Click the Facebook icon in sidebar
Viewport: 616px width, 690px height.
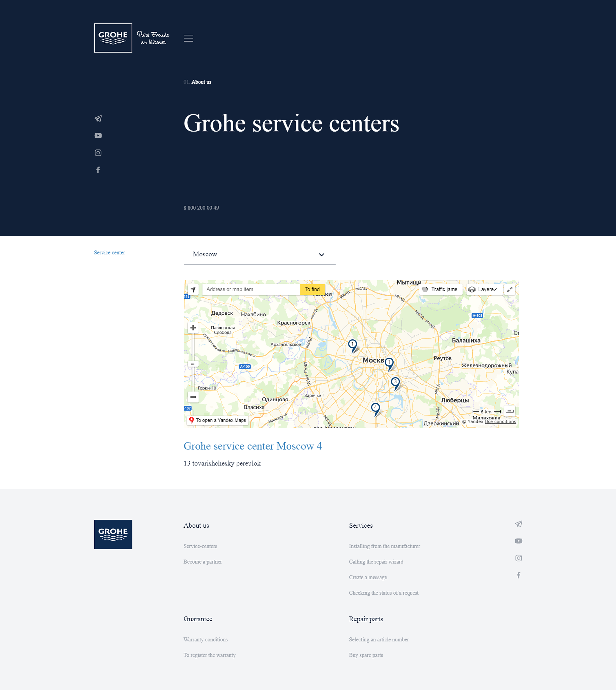point(98,170)
